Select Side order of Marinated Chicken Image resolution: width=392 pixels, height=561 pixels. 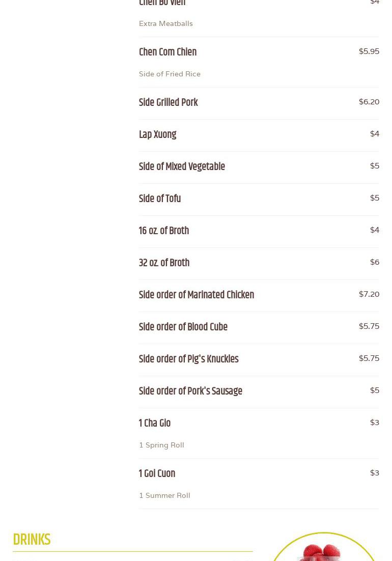tap(197, 295)
